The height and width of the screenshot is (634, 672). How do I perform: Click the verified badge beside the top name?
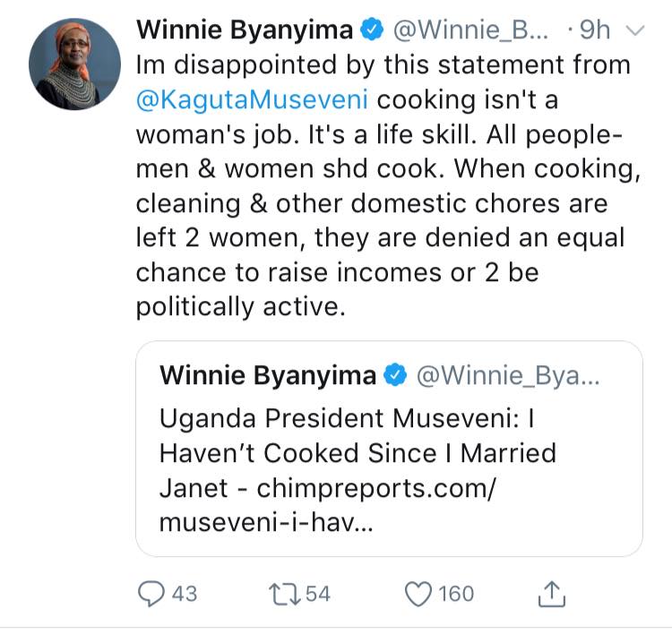(370, 30)
